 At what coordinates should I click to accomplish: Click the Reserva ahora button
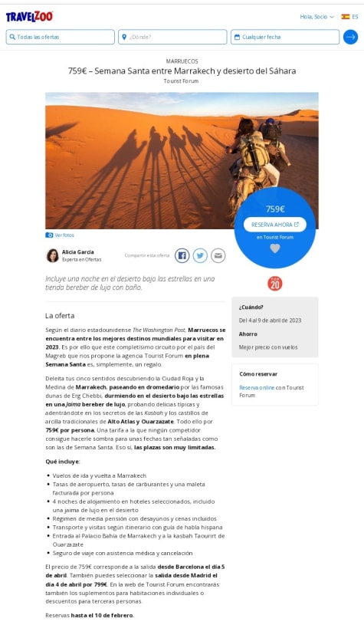click(x=275, y=225)
